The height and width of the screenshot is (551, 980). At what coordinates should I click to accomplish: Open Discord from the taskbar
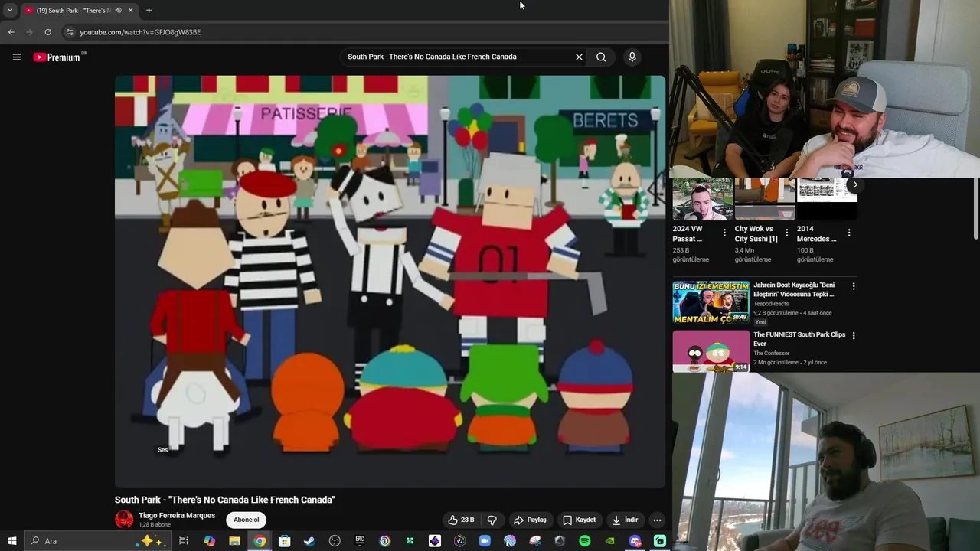[x=635, y=541]
